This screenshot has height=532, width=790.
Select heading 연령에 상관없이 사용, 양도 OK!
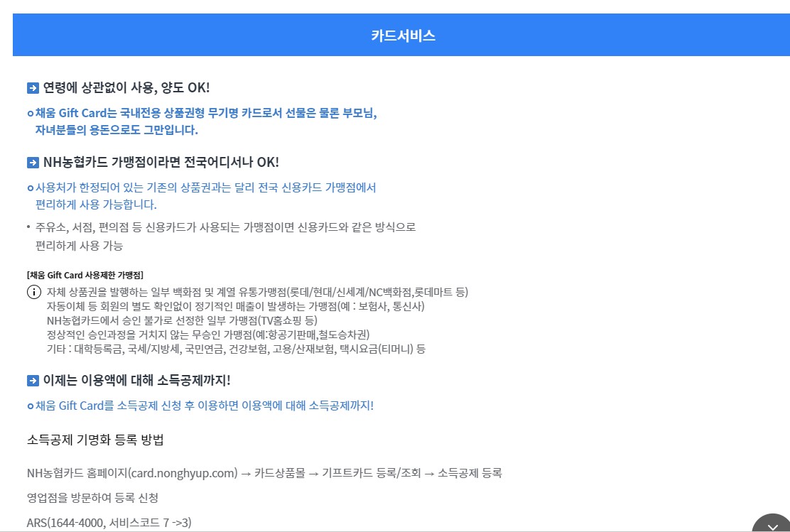pyautogui.click(x=126, y=87)
